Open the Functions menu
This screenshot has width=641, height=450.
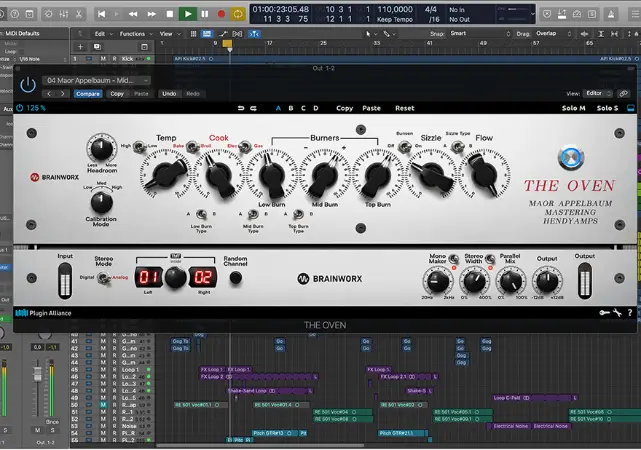point(134,33)
